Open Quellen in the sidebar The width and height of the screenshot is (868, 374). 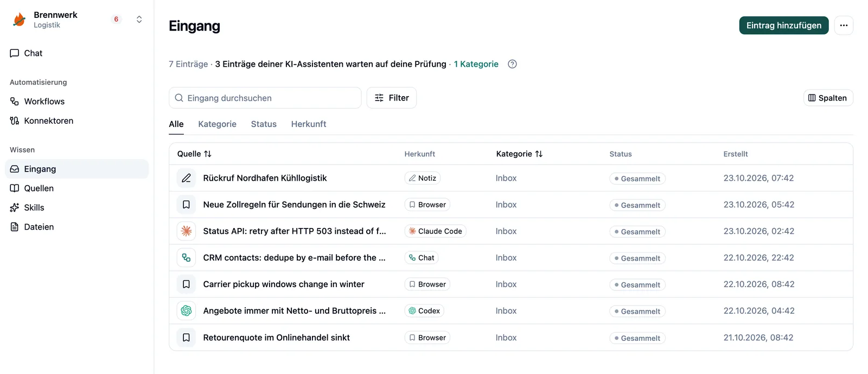(x=76, y=188)
